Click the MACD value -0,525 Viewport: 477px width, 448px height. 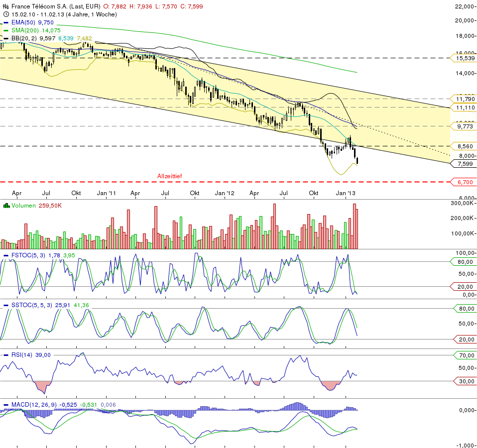point(68,405)
